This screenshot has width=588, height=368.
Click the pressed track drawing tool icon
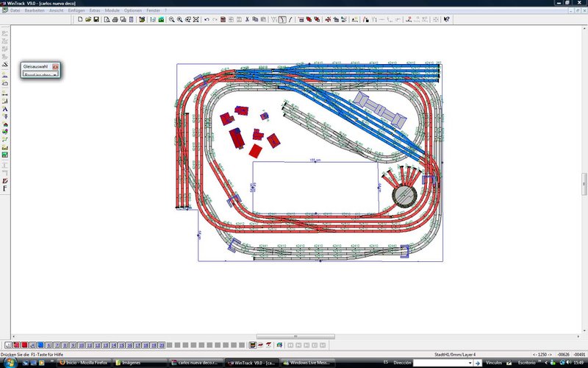[x=282, y=20]
